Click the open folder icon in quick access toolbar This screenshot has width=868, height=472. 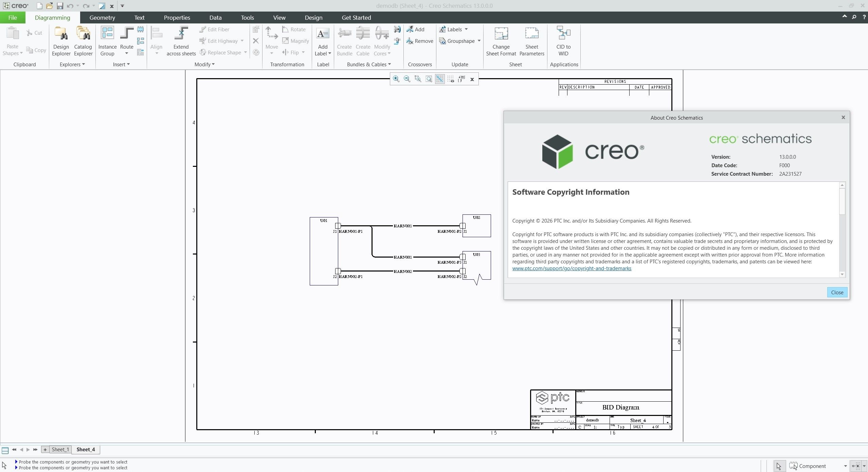[50, 6]
